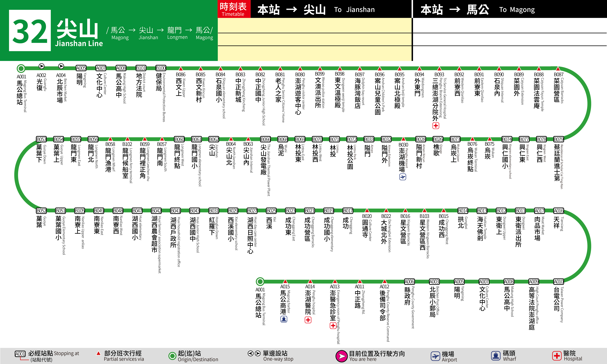
Task: Select stop code box B062 尖山
Action: point(214,139)
